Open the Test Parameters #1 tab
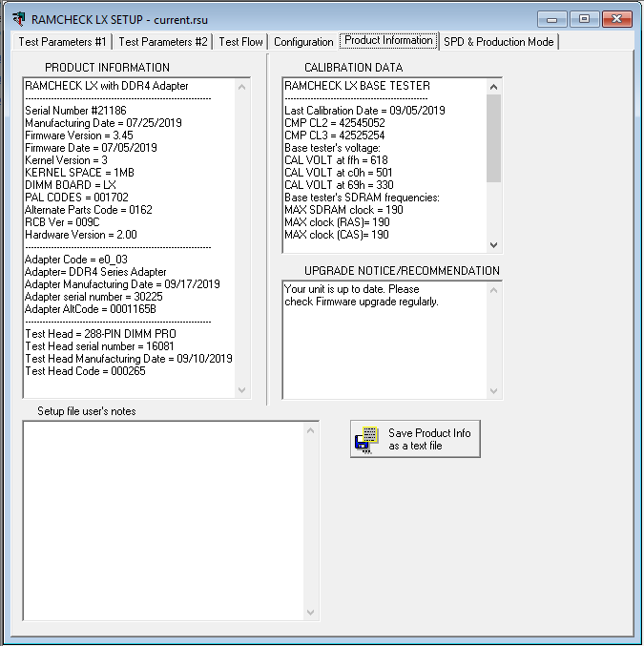 62,42
